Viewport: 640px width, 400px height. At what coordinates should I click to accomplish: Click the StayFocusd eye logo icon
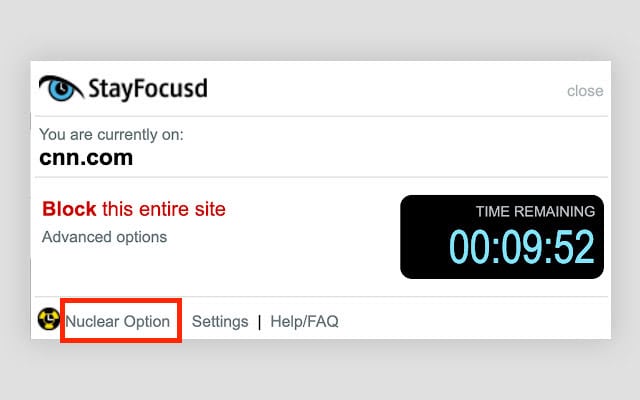point(60,88)
